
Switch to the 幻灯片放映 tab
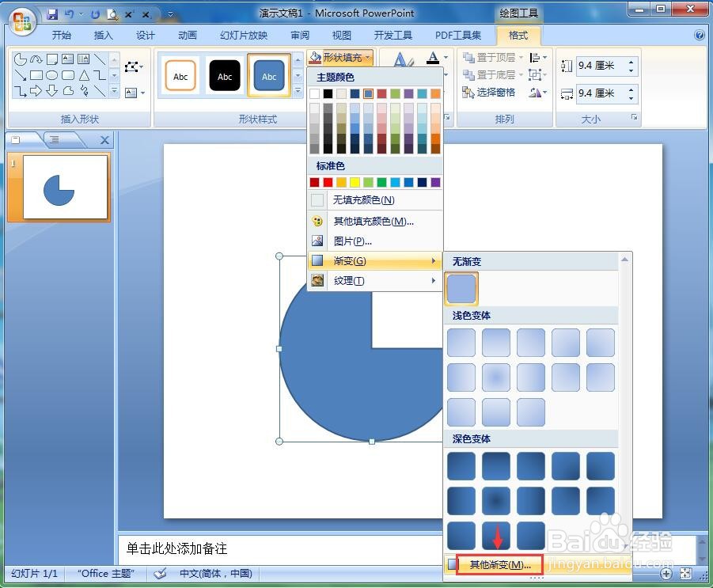coord(244,35)
